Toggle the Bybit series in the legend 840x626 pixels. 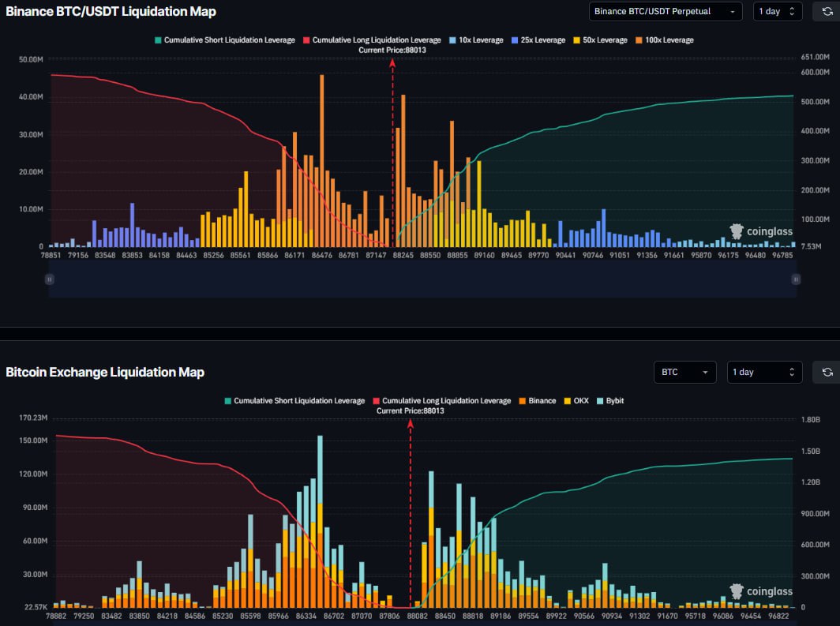(x=609, y=401)
